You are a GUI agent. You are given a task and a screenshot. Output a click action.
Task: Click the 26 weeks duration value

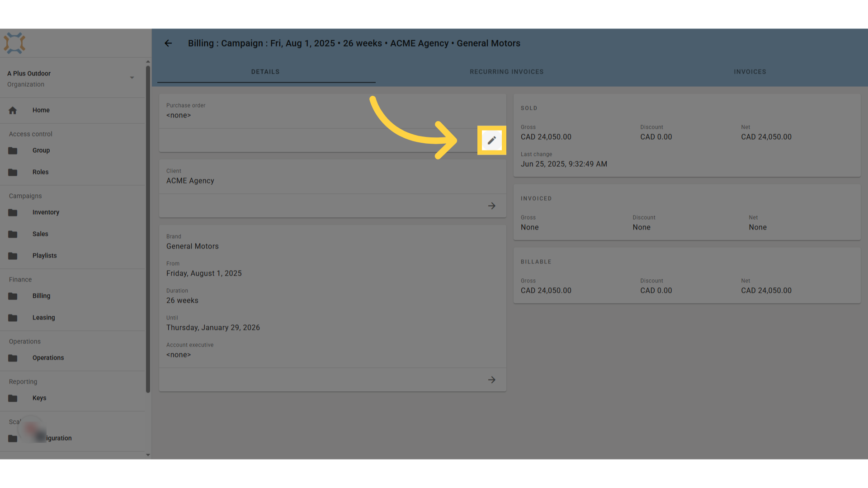click(182, 300)
